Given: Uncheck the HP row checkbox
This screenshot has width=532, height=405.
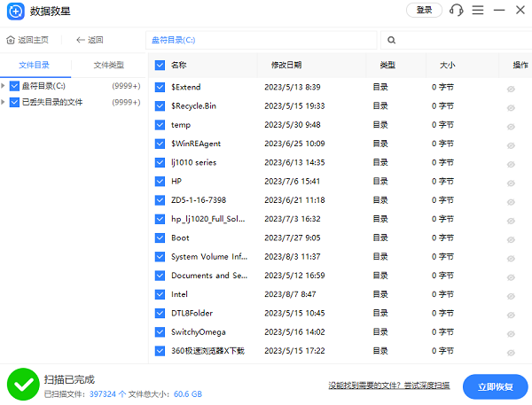Looking at the screenshot, I should [160, 181].
